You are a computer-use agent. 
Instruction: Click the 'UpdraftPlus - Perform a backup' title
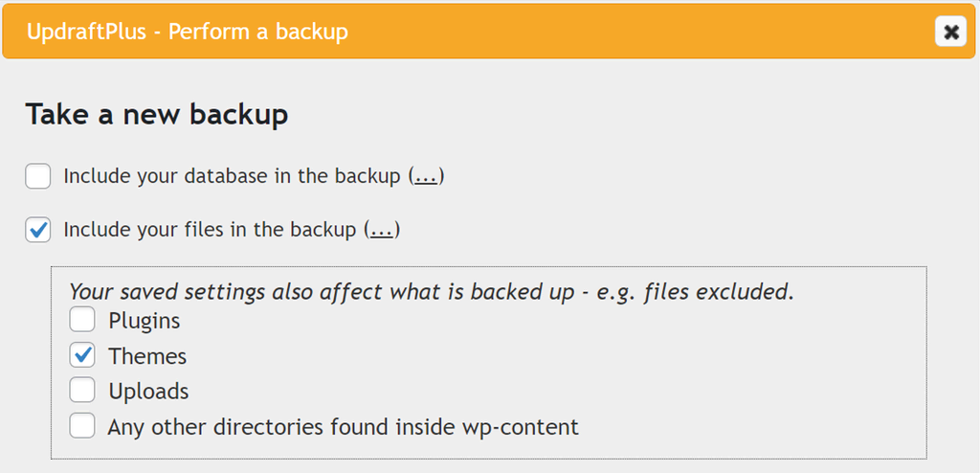(188, 33)
